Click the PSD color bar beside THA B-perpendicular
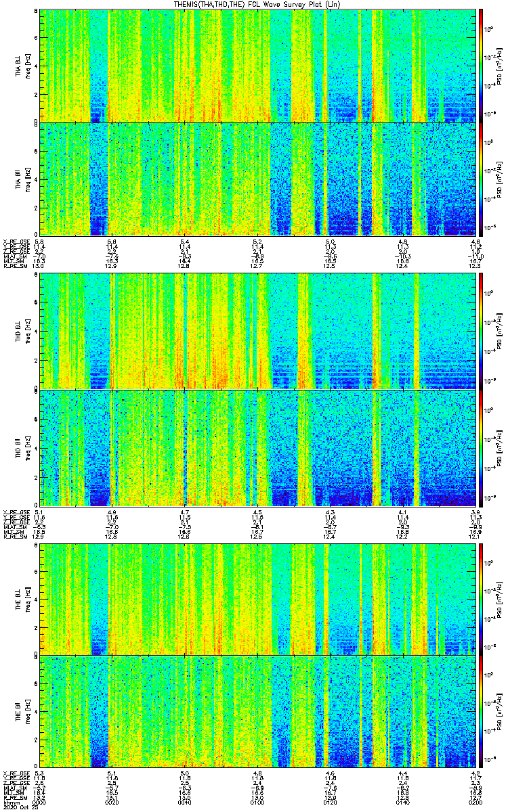Viewport: 508px width, 812px height. [481, 66]
